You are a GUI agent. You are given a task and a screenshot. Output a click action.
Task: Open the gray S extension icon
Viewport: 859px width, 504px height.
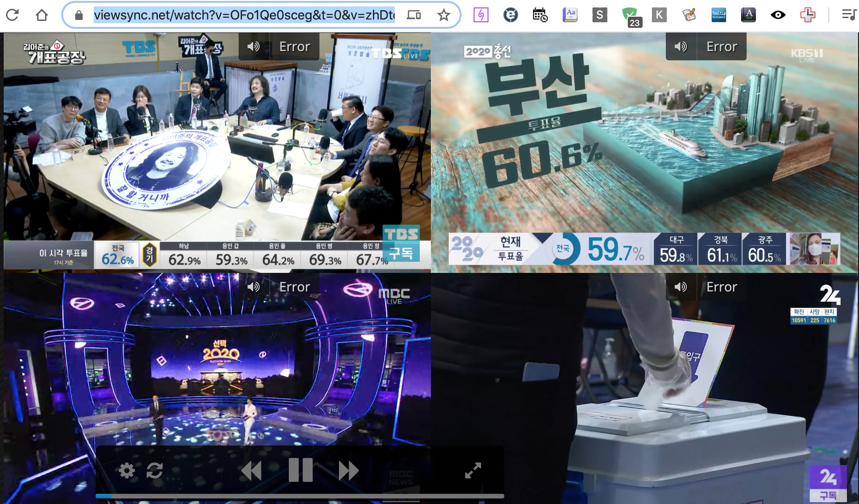(x=599, y=15)
